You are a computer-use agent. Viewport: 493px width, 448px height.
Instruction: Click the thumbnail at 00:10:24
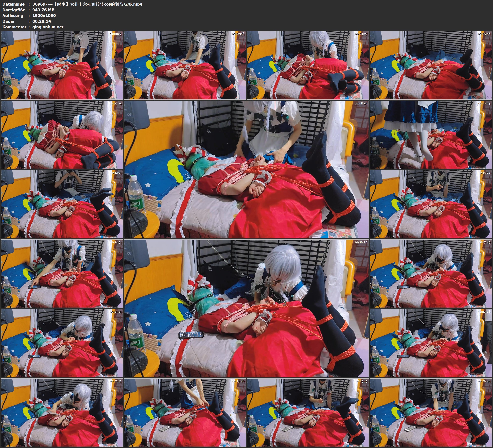point(431,135)
